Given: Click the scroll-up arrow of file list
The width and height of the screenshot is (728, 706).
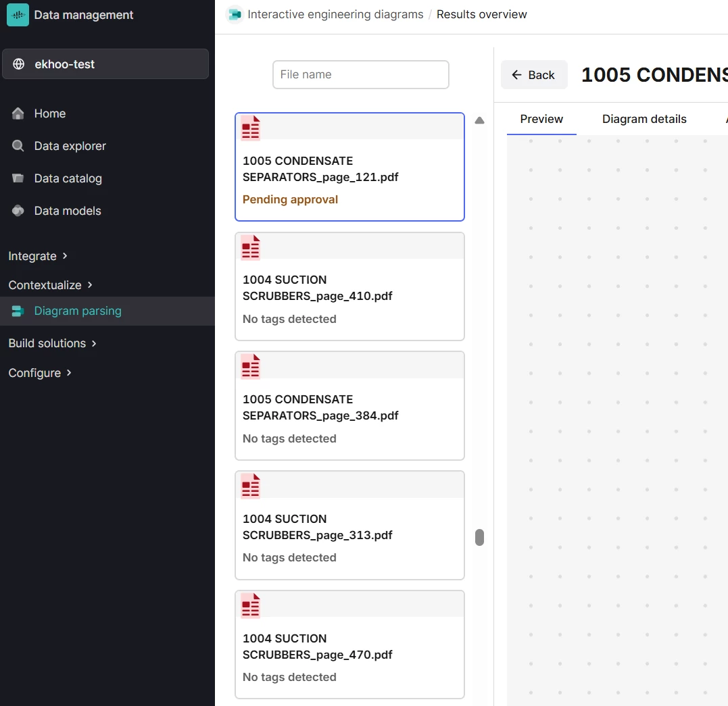Looking at the screenshot, I should point(480,121).
